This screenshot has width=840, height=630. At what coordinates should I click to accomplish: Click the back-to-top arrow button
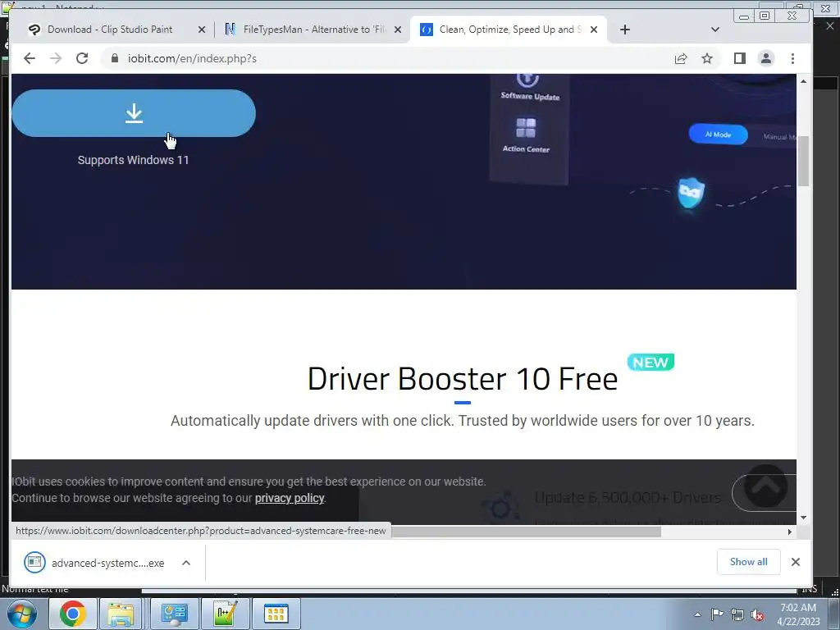click(765, 486)
